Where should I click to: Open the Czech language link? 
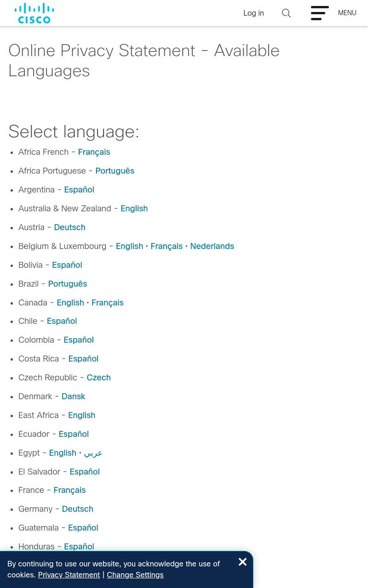coord(98,378)
